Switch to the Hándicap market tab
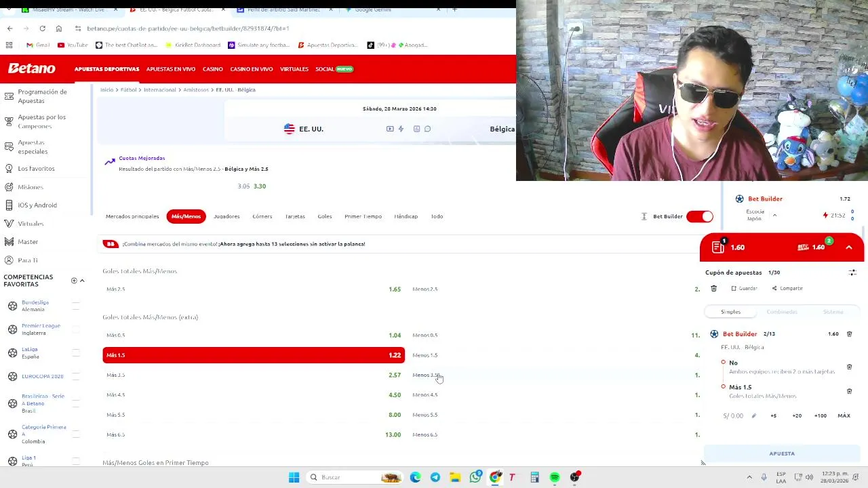Screen dimensions: 868x488 [406, 216]
